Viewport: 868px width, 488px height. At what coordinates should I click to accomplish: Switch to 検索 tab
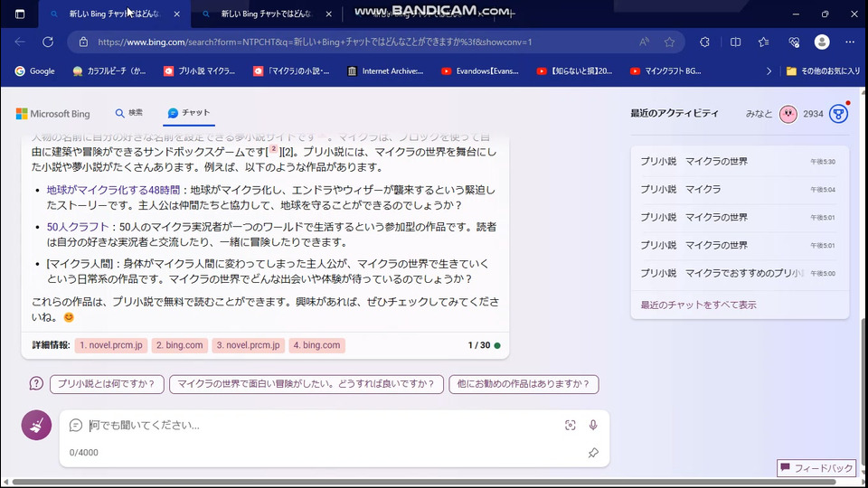pos(129,113)
